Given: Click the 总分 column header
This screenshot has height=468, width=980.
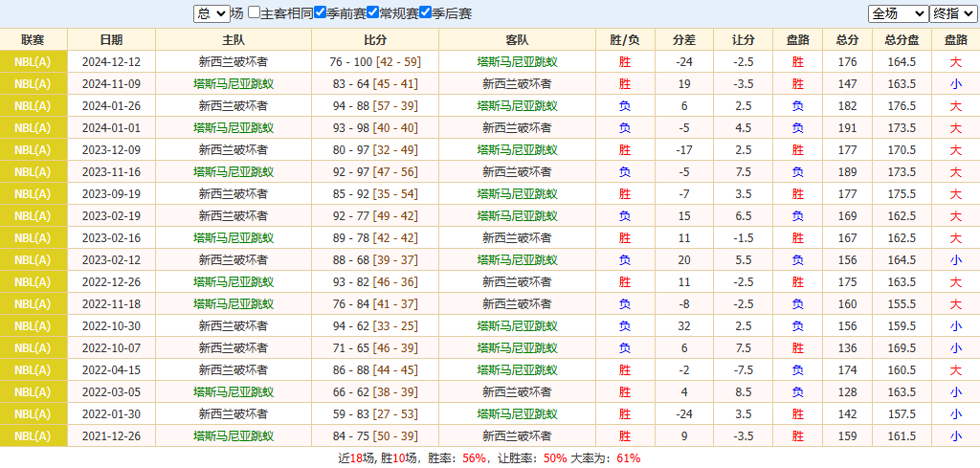Looking at the screenshot, I should click(848, 40).
